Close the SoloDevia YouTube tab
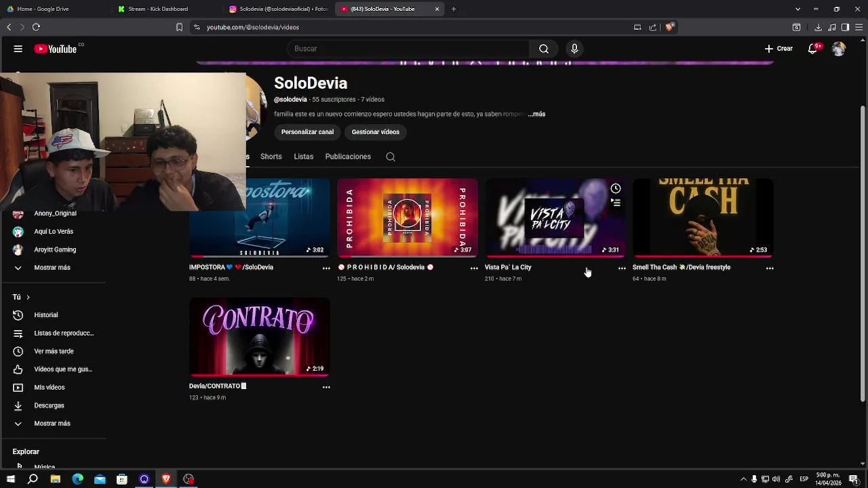This screenshot has width=868, height=488. [437, 9]
